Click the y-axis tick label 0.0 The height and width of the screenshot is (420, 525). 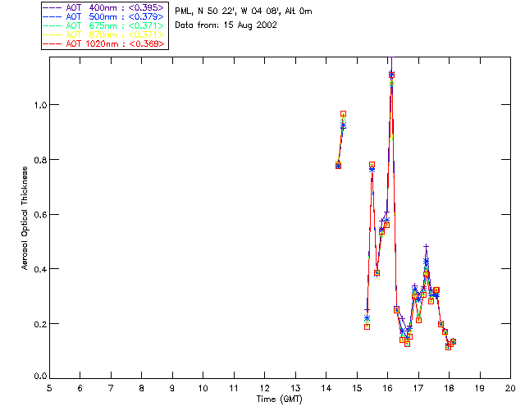(37, 377)
